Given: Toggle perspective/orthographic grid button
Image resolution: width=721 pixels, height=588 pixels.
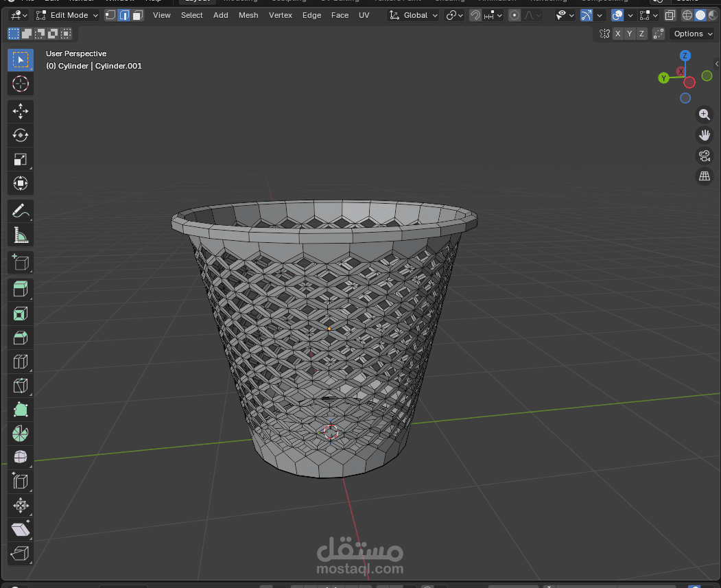Looking at the screenshot, I should coord(704,176).
